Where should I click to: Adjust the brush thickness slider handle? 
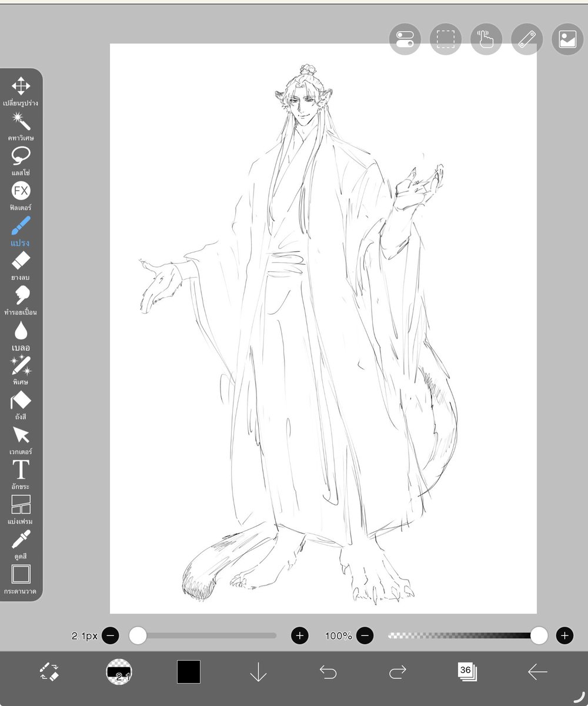coord(138,635)
